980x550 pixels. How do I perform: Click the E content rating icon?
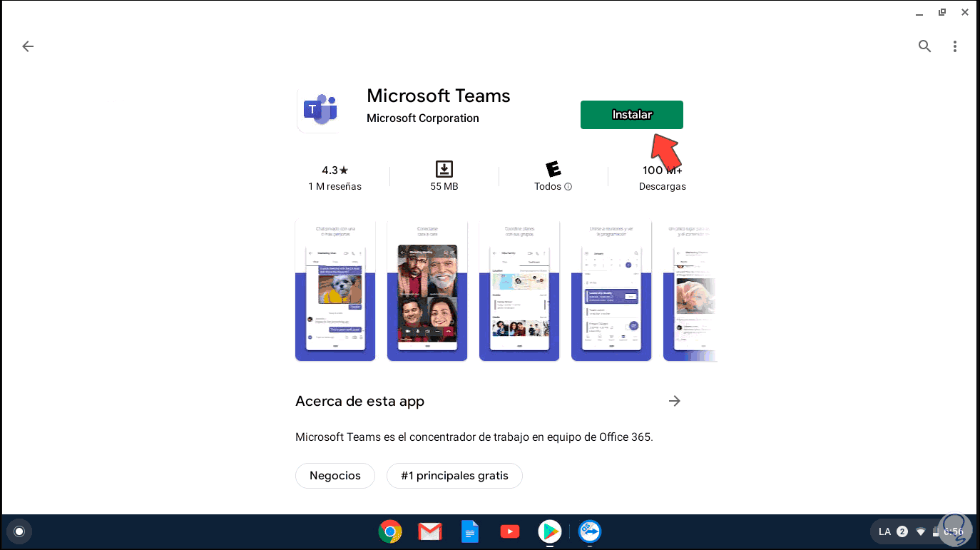[x=553, y=169]
